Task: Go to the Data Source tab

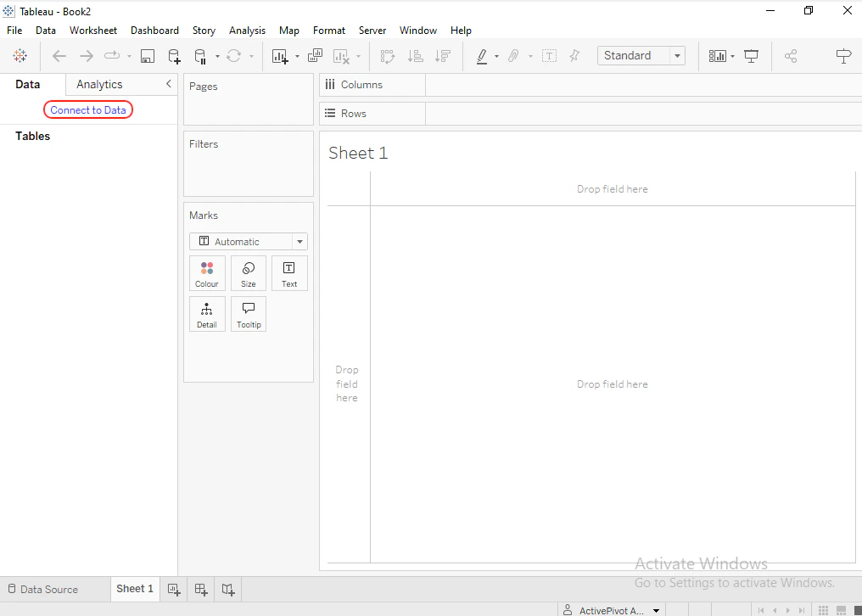Action: coord(43,589)
